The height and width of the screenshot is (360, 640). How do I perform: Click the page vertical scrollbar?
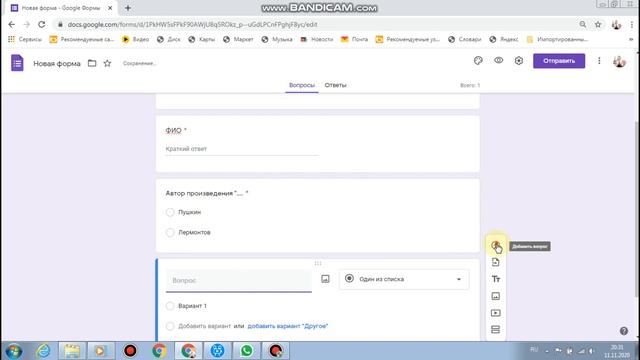pos(637,209)
